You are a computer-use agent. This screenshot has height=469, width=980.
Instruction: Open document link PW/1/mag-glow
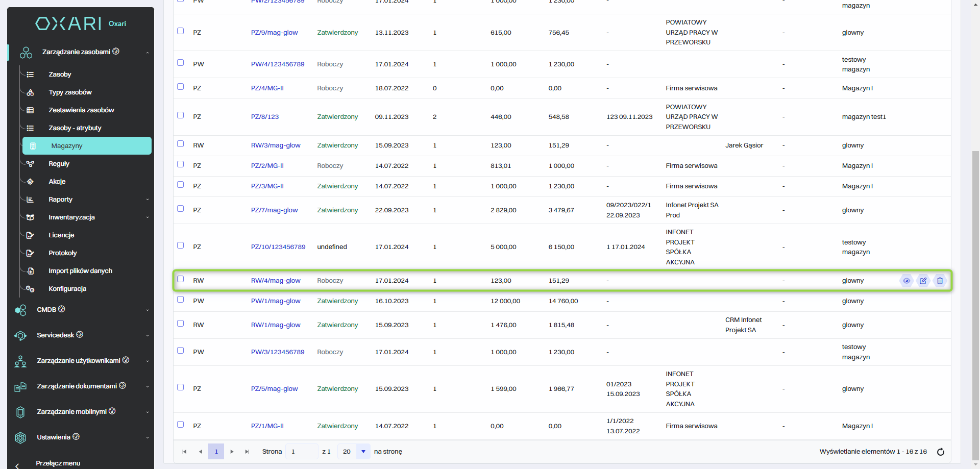pyautogui.click(x=276, y=301)
